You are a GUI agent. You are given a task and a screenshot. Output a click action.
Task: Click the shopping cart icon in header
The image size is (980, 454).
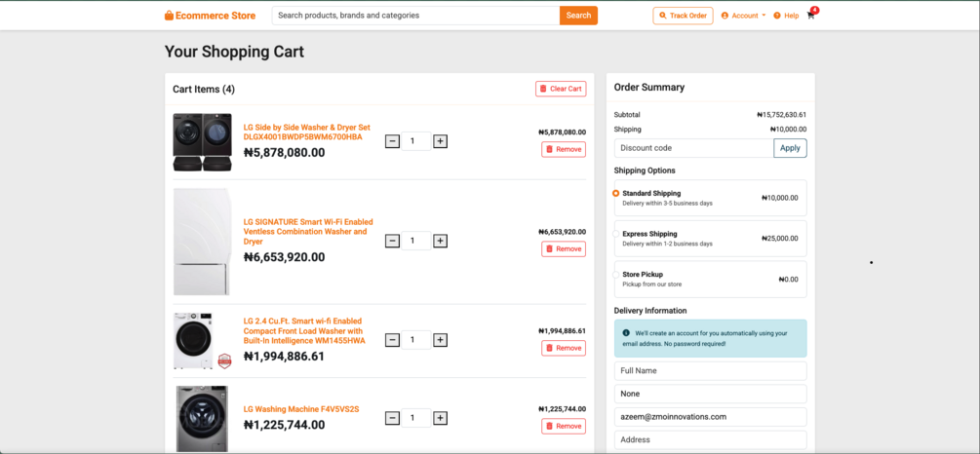(x=810, y=16)
